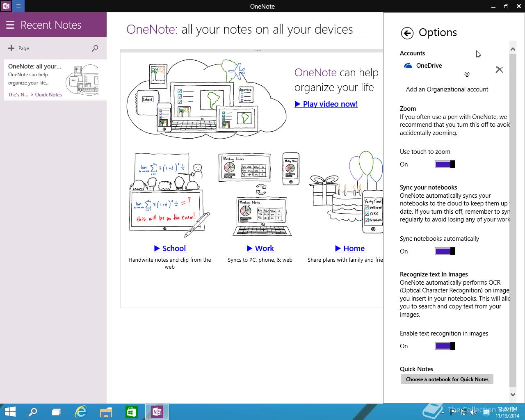Open Windows Store from taskbar
Image resolution: width=525 pixels, height=420 pixels.
tap(132, 412)
